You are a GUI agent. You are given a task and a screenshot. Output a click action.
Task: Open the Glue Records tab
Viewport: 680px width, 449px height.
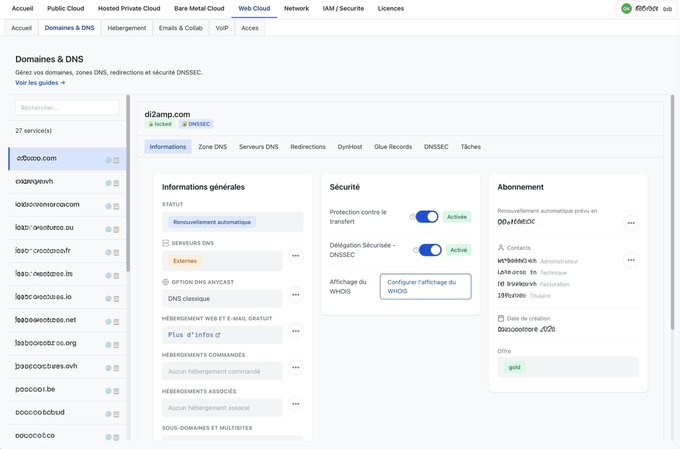pyautogui.click(x=393, y=146)
